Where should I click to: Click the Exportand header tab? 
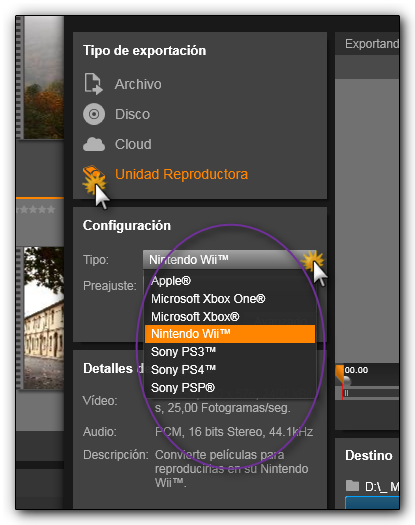tap(372, 44)
